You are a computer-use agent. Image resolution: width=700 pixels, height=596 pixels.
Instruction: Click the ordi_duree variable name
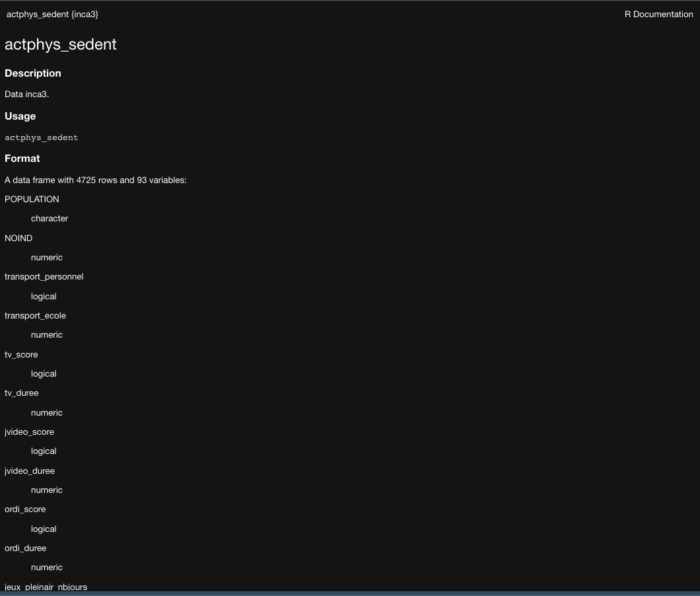tap(25, 548)
